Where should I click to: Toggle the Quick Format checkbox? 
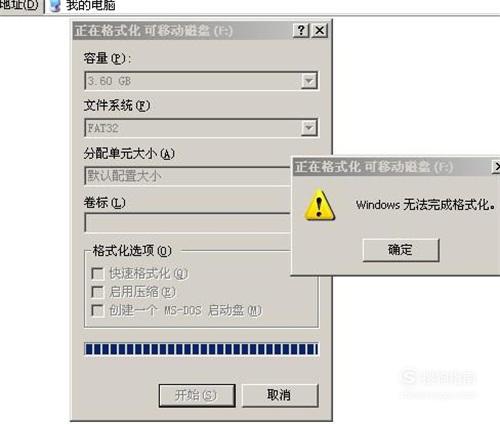coord(97,274)
